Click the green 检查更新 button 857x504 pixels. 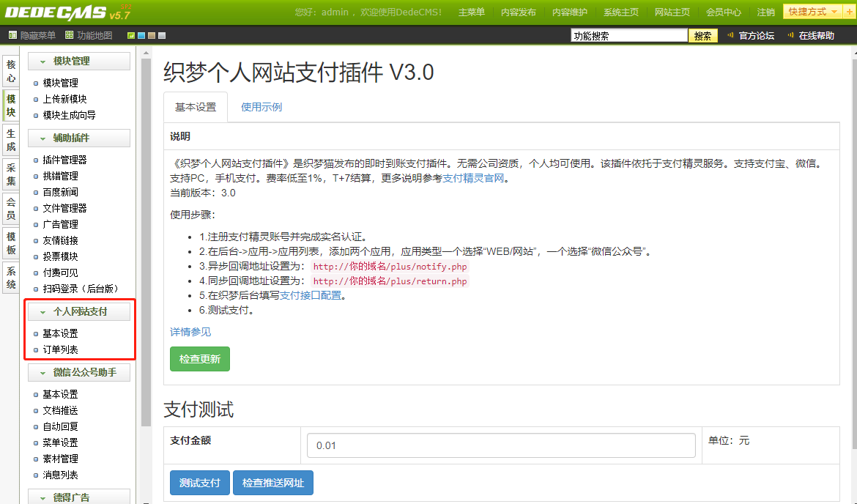coord(200,359)
